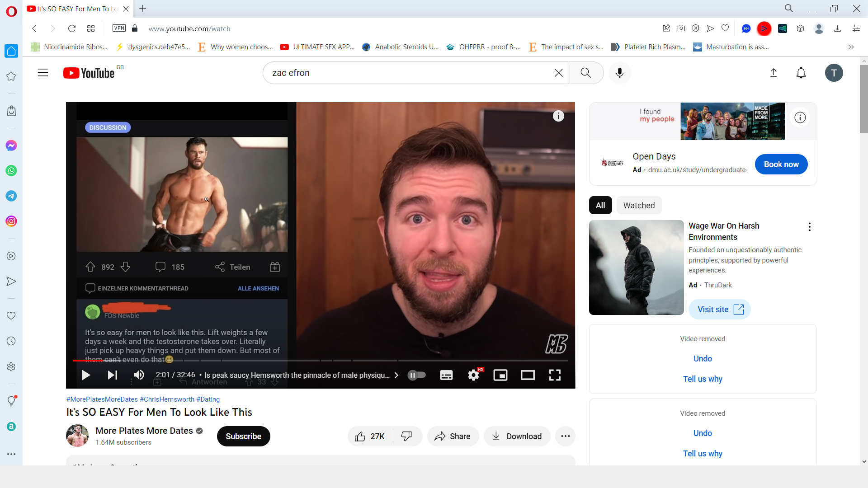This screenshot has height=488, width=868.
Task: Open options for Wage War ad
Action: coord(810,227)
